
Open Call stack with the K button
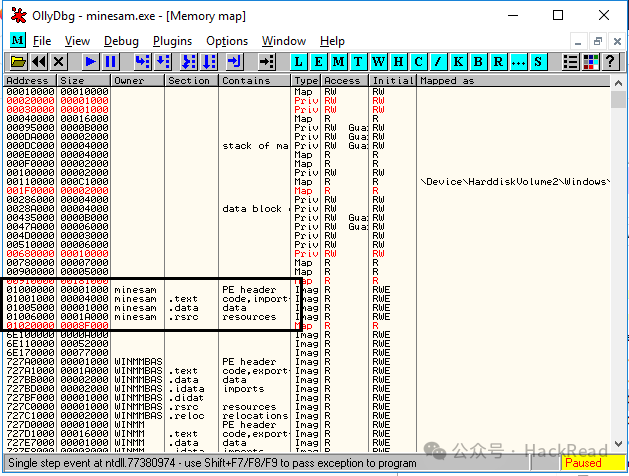click(x=458, y=62)
